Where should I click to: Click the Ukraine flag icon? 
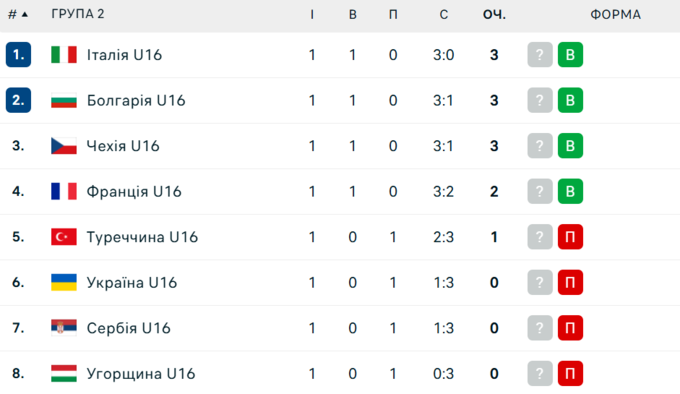coord(64,282)
